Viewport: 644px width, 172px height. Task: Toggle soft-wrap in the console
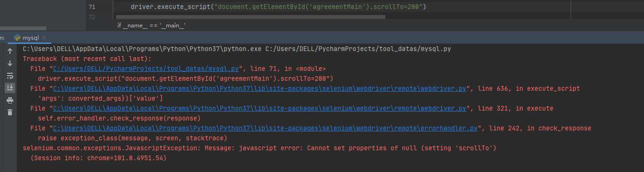(x=9, y=76)
